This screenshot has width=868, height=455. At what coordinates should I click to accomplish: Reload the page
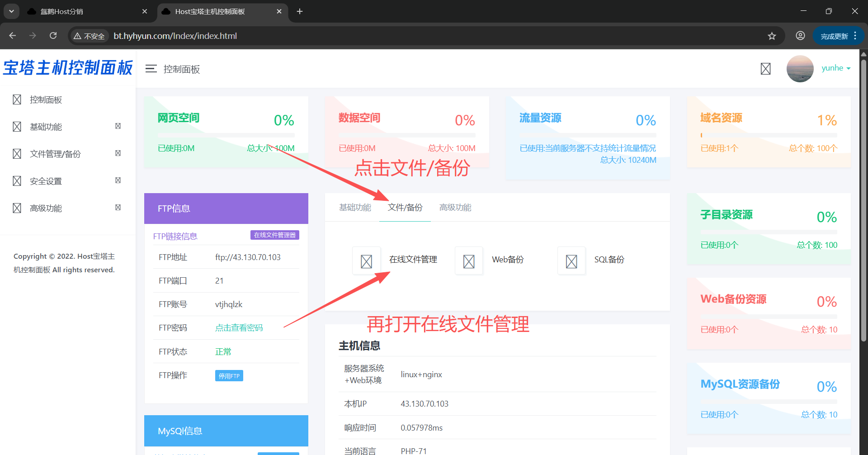click(53, 36)
